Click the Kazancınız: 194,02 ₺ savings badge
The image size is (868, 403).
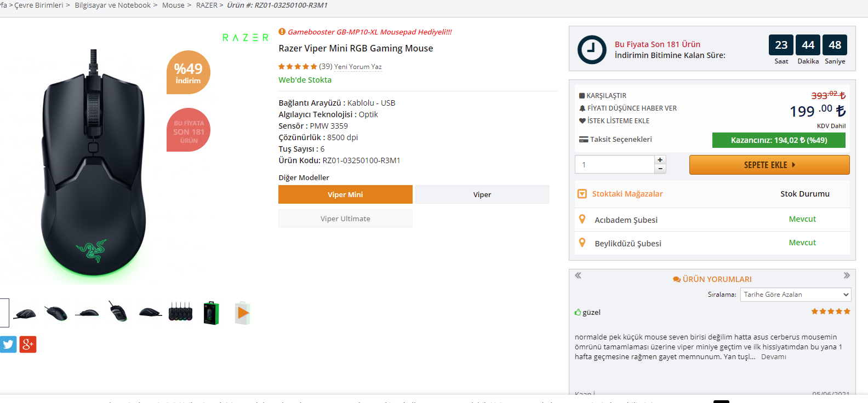click(x=779, y=140)
